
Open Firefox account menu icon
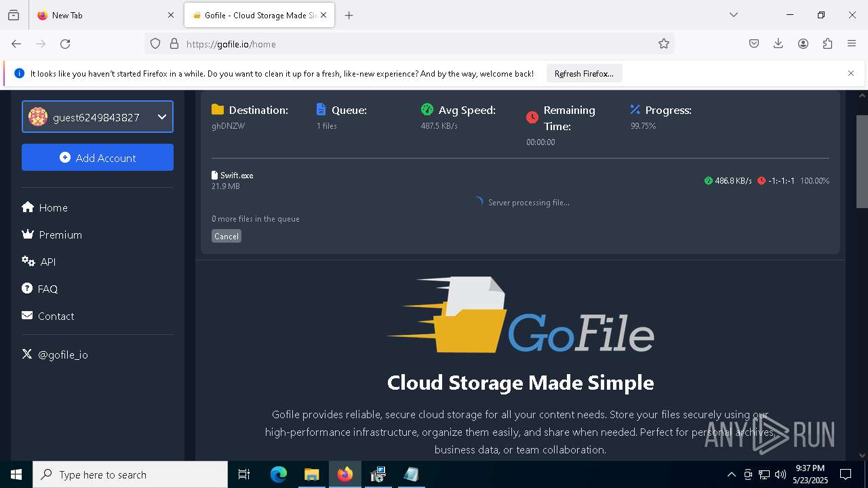pyautogui.click(x=803, y=44)
